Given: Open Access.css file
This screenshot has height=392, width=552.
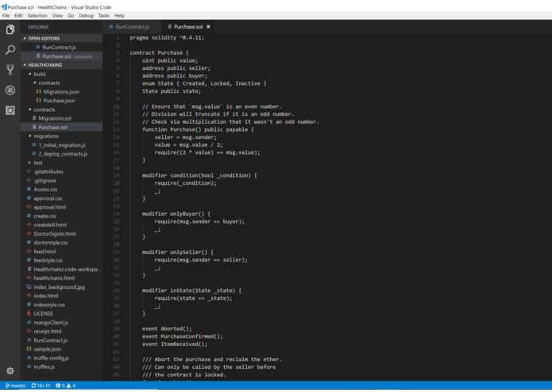Looking at the screenshot, I should [62, 189].
